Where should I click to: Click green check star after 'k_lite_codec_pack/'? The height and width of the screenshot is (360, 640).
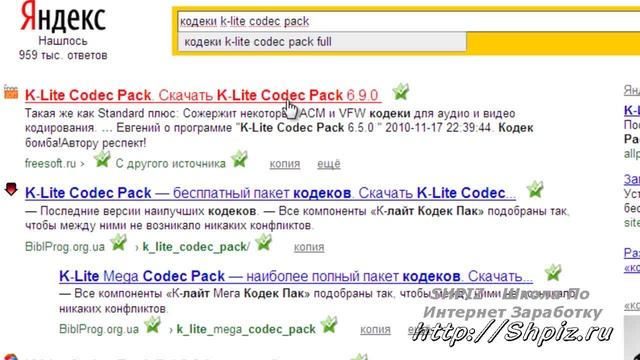(x=264, y=242)
